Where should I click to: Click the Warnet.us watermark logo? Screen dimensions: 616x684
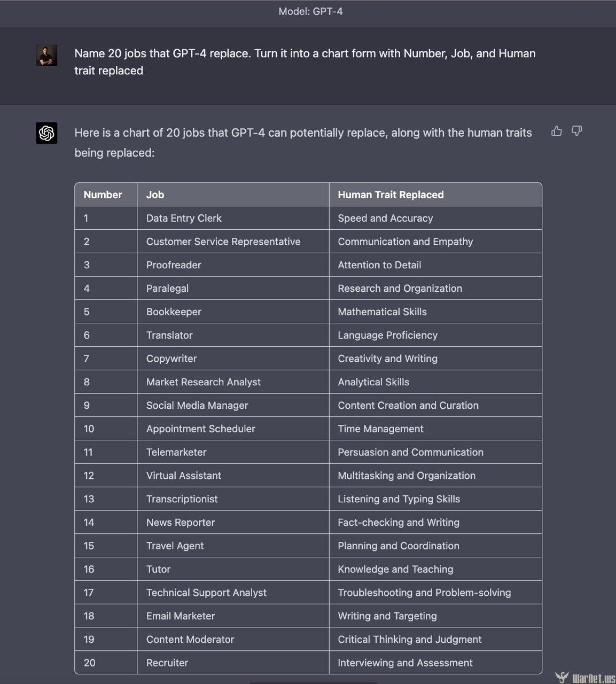(586, 678)
